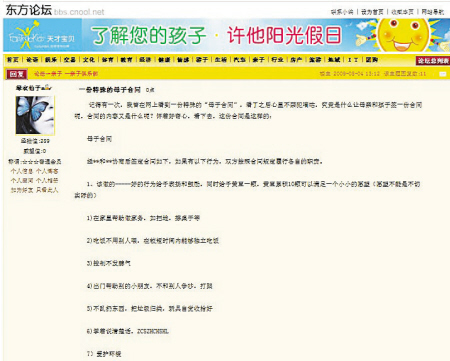Viewport: 450px width, 361px height.
Task: Click the 东方论坛 site logo
Action: click(x=29, y=10)
